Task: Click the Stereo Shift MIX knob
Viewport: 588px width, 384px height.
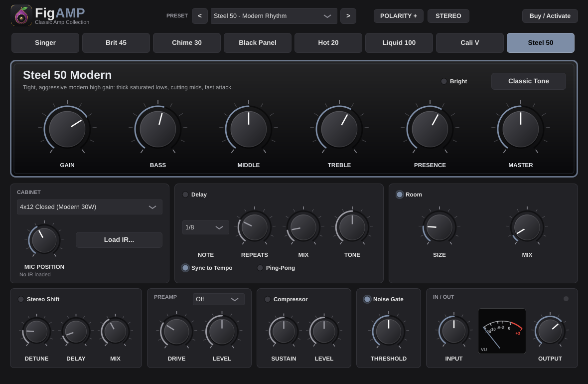Action: coord(115,332)
